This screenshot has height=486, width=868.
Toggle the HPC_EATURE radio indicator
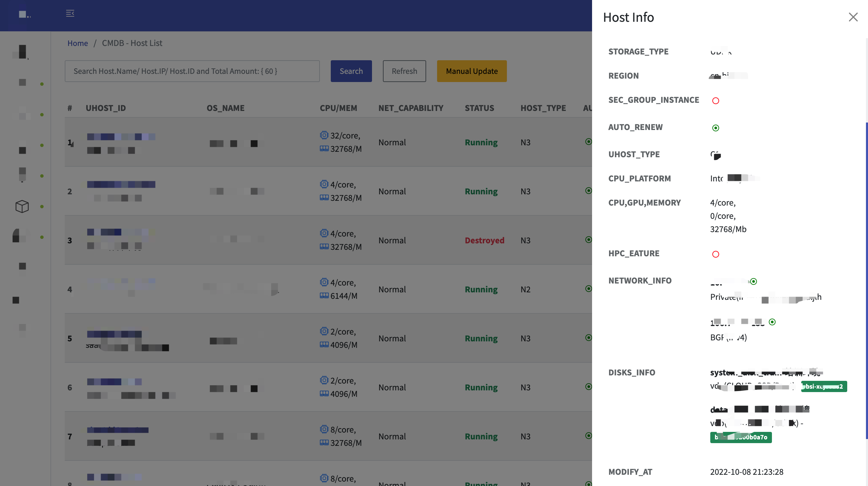[716, 254]
